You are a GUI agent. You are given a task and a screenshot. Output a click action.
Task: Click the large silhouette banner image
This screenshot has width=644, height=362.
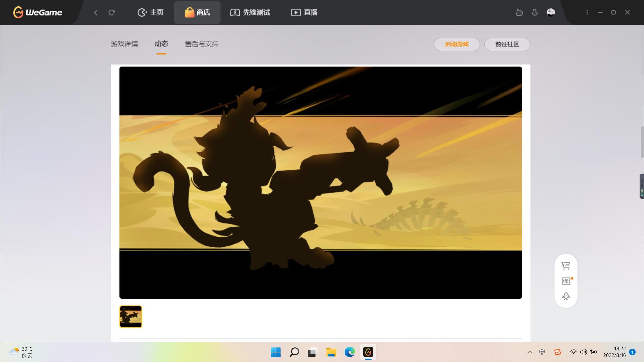[321, 182]
